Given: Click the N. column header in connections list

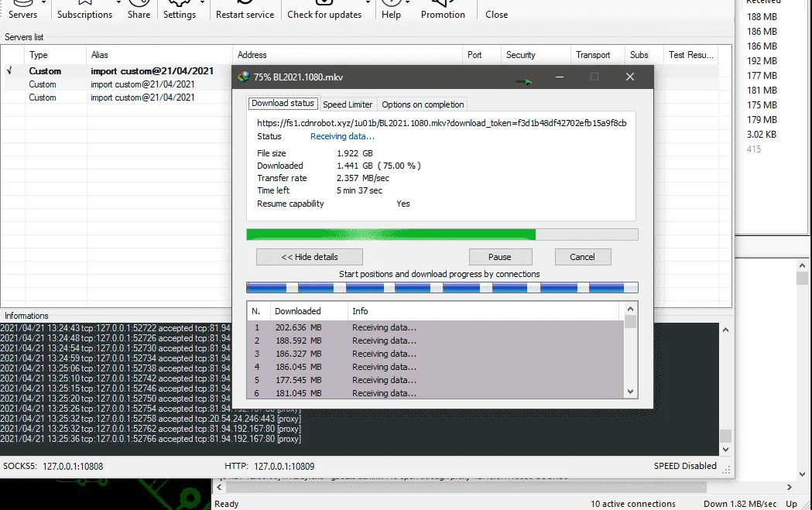Looking at the screenshot, I should tap(259, 310).
